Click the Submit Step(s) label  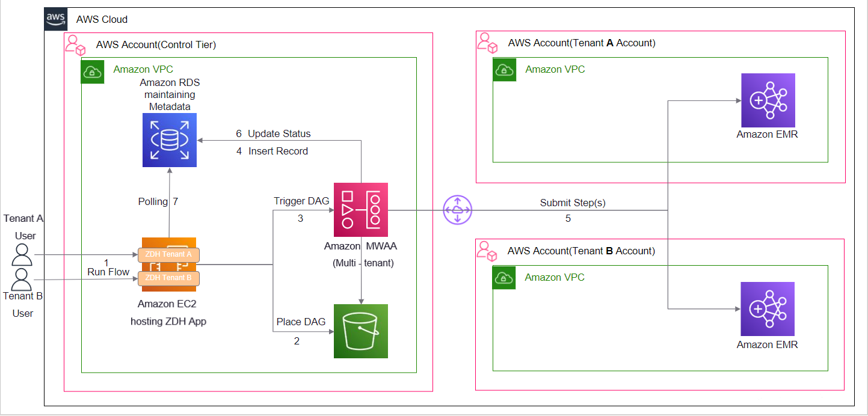point(573,203)
